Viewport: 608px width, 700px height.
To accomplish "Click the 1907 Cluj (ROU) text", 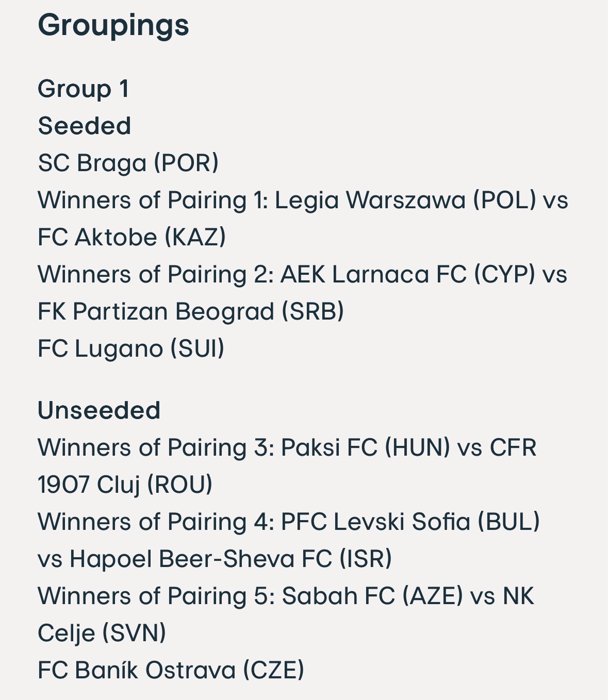I will pyautogui.click(x=125, y=485).
